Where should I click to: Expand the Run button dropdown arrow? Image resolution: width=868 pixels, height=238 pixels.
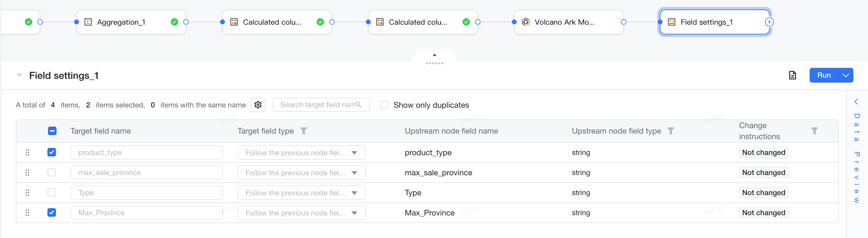click(846, 75)
